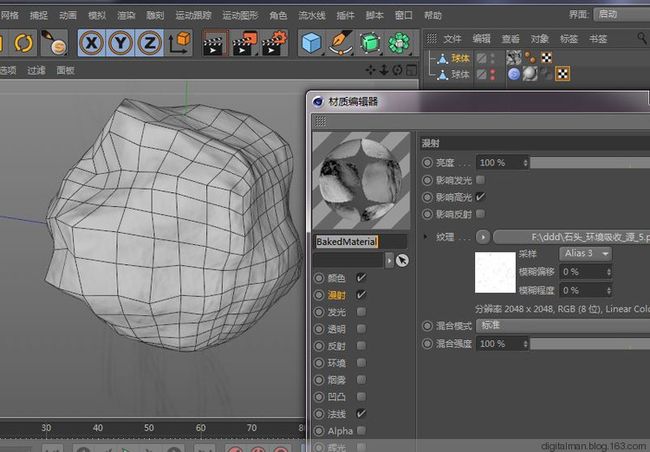Toggle the X axis lock

[92, 43]
